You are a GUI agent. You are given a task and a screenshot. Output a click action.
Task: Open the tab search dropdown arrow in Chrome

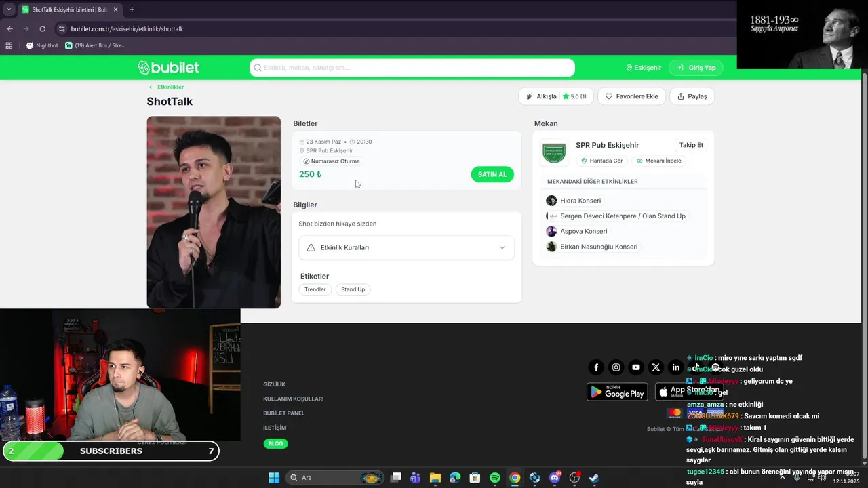point(9,9)
